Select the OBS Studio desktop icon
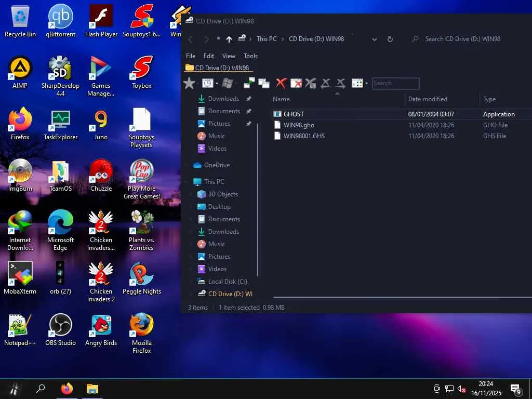This screenshot has height=399, width=532. [60, 330]
